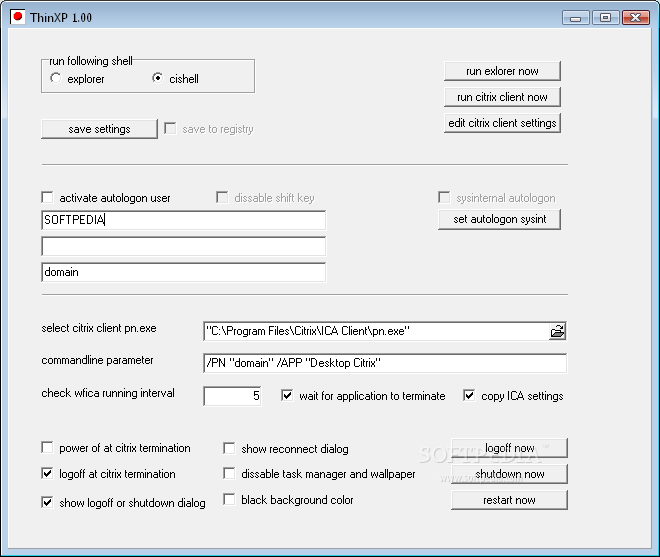
Task: Enable activate autologon user checkbox
Action: 47,197
